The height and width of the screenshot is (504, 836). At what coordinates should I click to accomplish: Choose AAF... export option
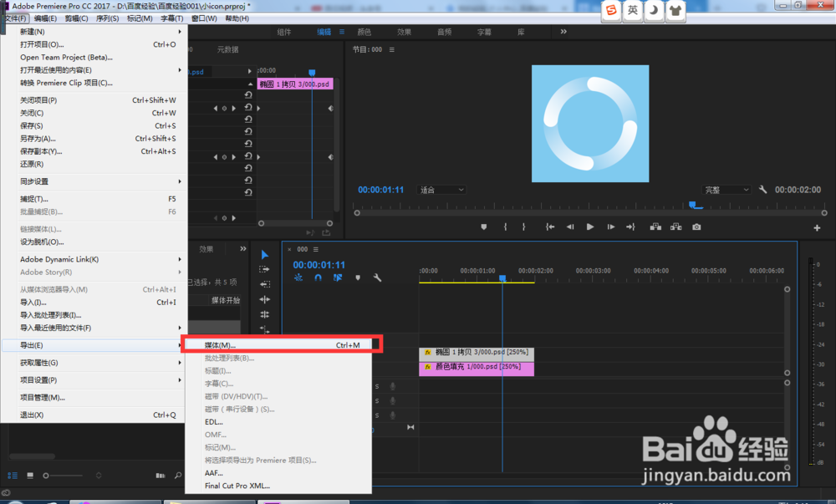278,473
